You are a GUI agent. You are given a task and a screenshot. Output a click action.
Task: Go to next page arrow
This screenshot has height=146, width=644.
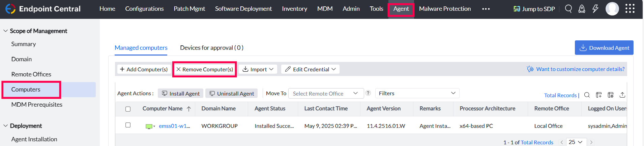[x=591, y=142]
